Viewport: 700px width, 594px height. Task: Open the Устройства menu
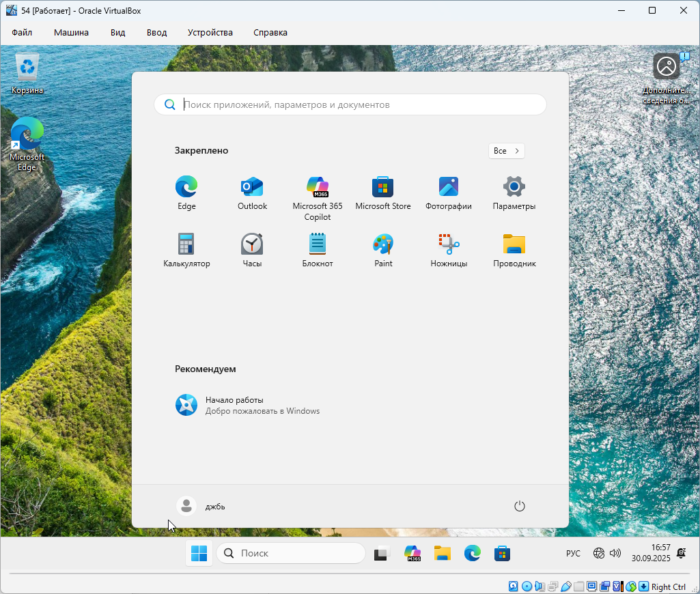210,32
